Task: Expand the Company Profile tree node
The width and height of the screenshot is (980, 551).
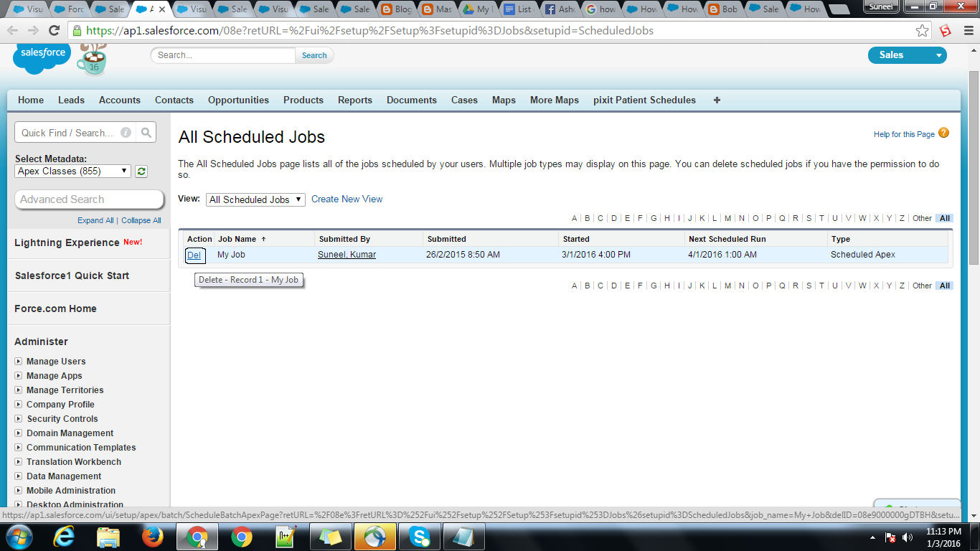Action: point(19,405)
